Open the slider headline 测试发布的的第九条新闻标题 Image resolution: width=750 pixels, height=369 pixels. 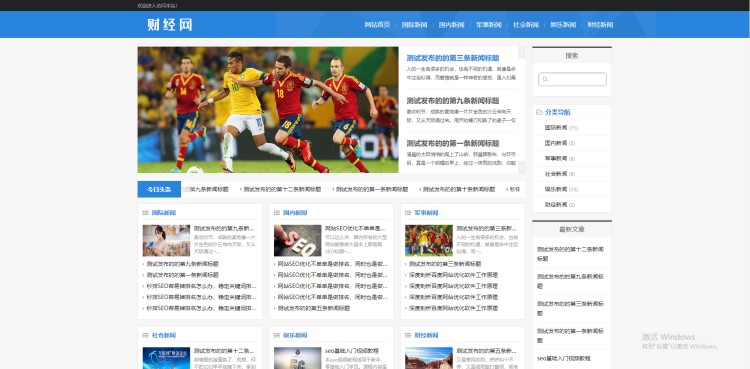tap(453, 101)
